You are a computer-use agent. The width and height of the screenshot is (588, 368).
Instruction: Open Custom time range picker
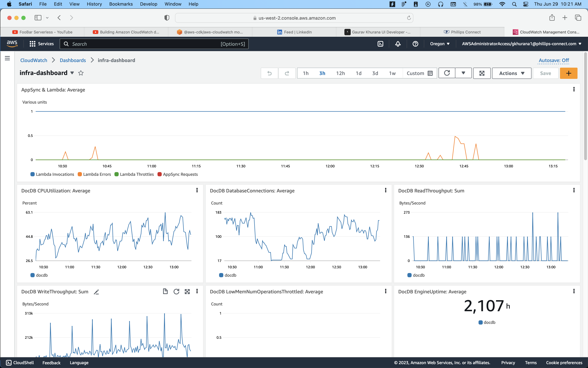[x=420, y=73]
